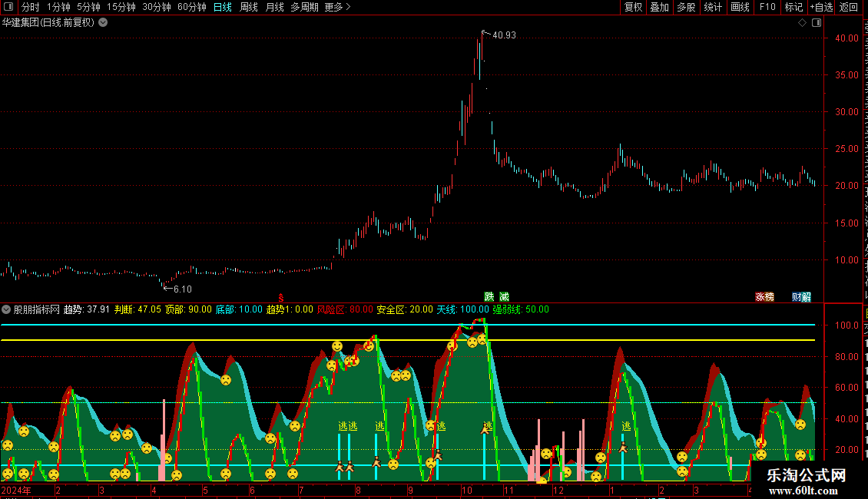Image resolution: width=868 pixels, height=499 pixels.
Task: Click month 7 marker on time axis
Action: [301, 490]
